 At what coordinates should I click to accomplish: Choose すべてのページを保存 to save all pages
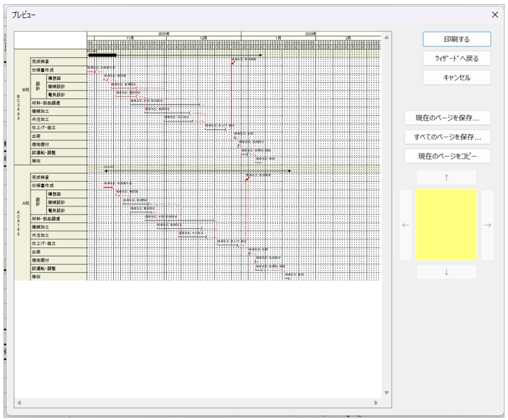(447, 137)
